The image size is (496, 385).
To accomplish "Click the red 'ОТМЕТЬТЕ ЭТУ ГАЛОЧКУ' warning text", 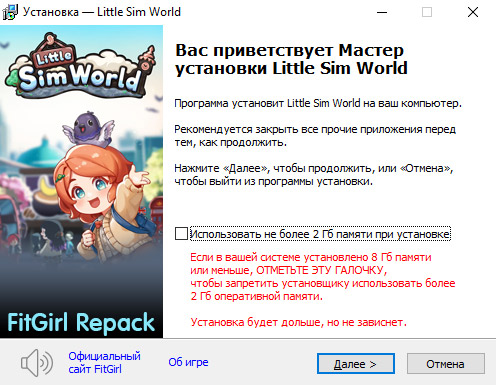I will tap(322, 270).
